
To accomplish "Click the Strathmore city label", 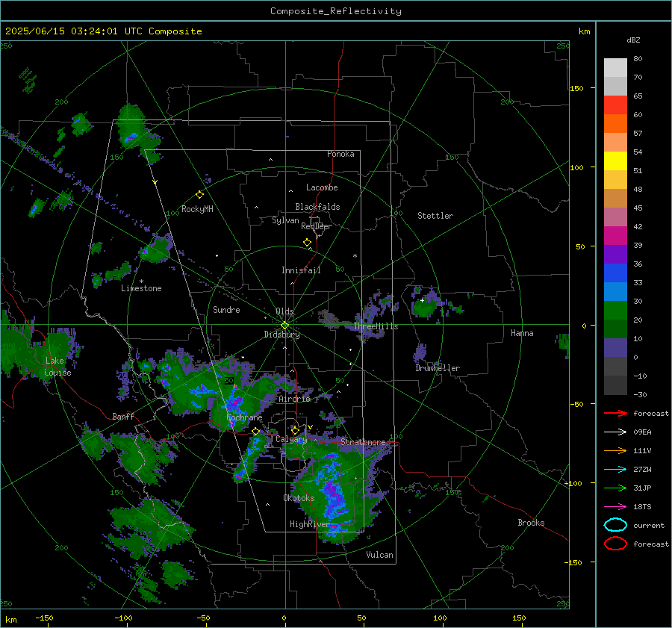I will (363, 442).
